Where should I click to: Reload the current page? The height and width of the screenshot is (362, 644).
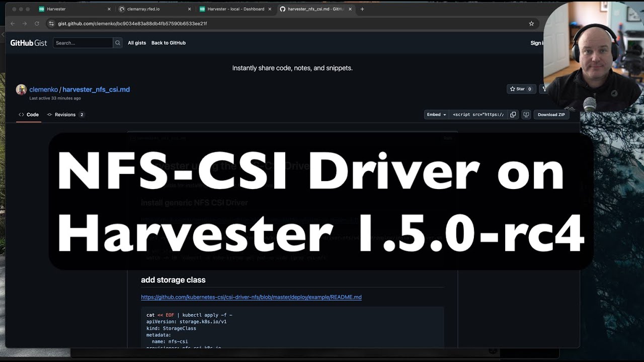pos(37,24)
